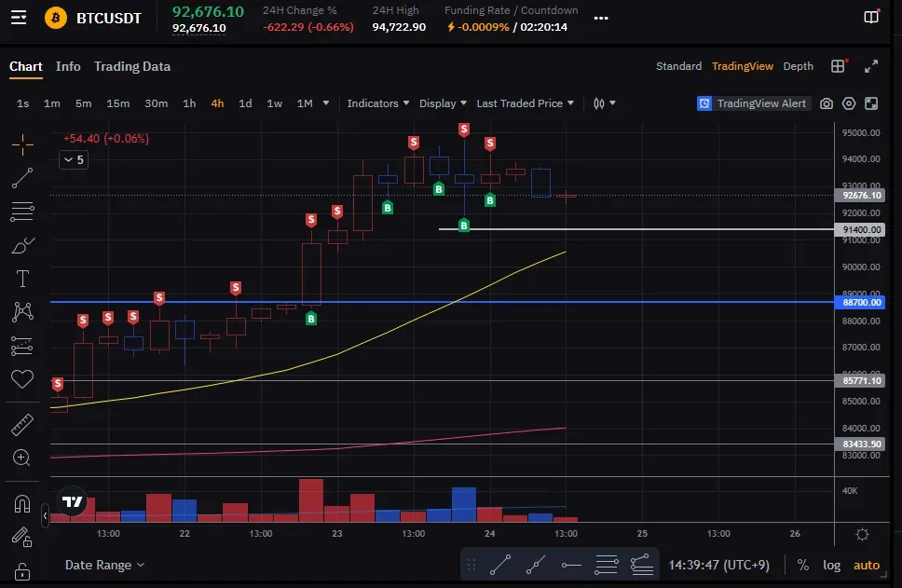This screenshot has width=902, height=588.
Task: Click the 88700.00 blue price line label
Action: click(861, 302)
